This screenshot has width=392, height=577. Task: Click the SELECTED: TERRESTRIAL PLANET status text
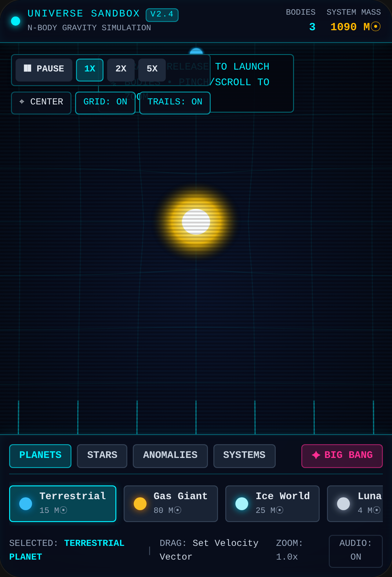pos(67,550)
